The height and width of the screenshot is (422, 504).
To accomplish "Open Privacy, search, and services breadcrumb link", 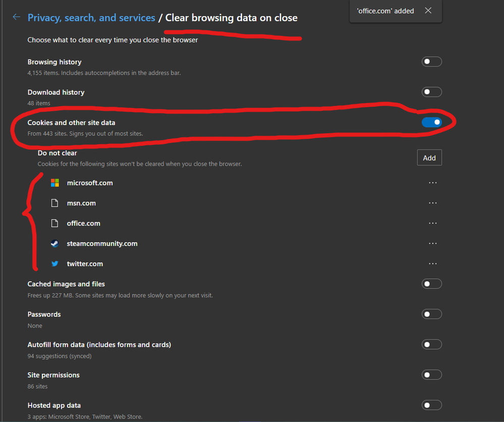I will tap(91, 18).
